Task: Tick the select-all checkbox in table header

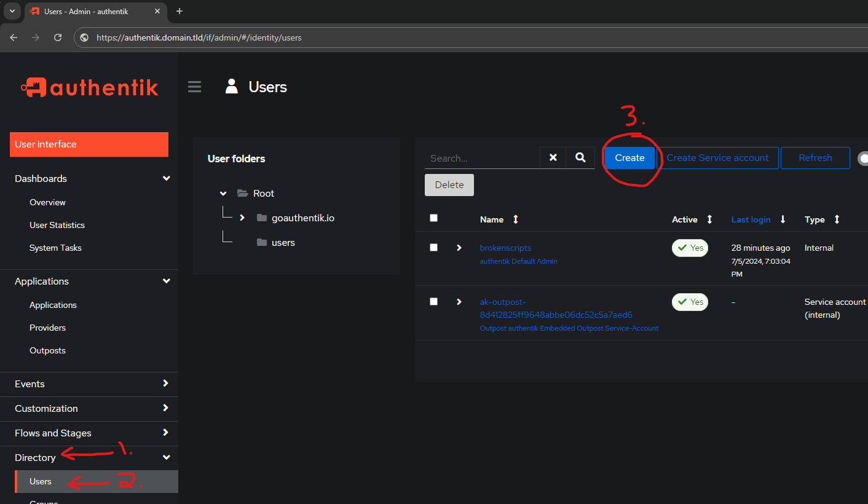Action: (433, 218)
